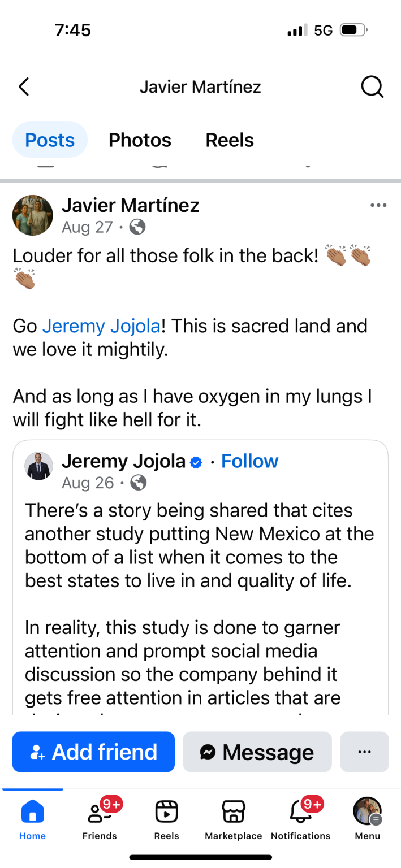
Task: Tap Jeremy Jojola's shared post avatar
Action: click(38, 466)
